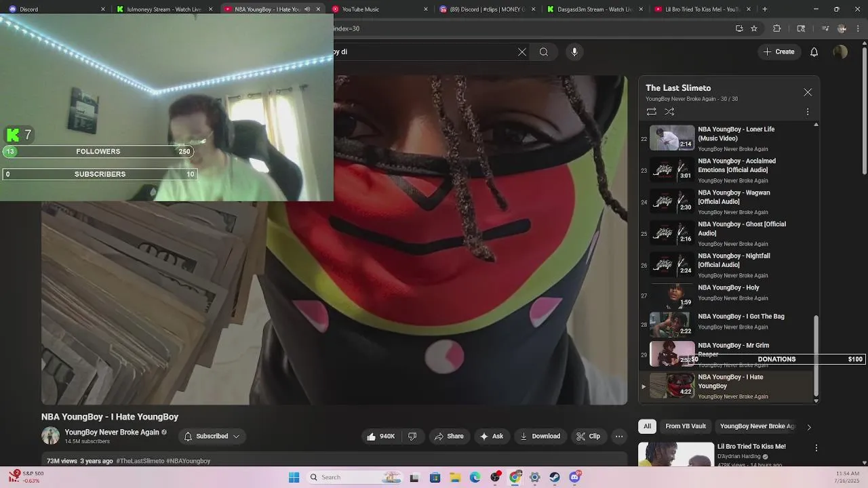Open playlist three-dot options menu
The image size is (868, 488).
[808, 112]
